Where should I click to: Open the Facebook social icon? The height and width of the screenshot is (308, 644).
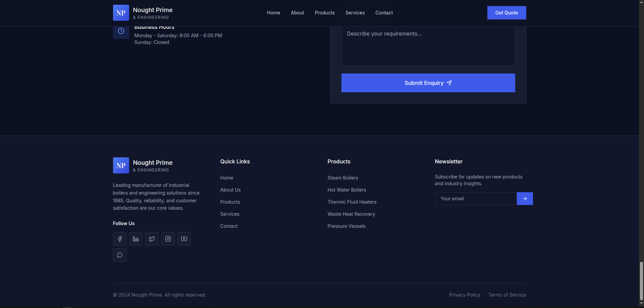coord(120,239)
